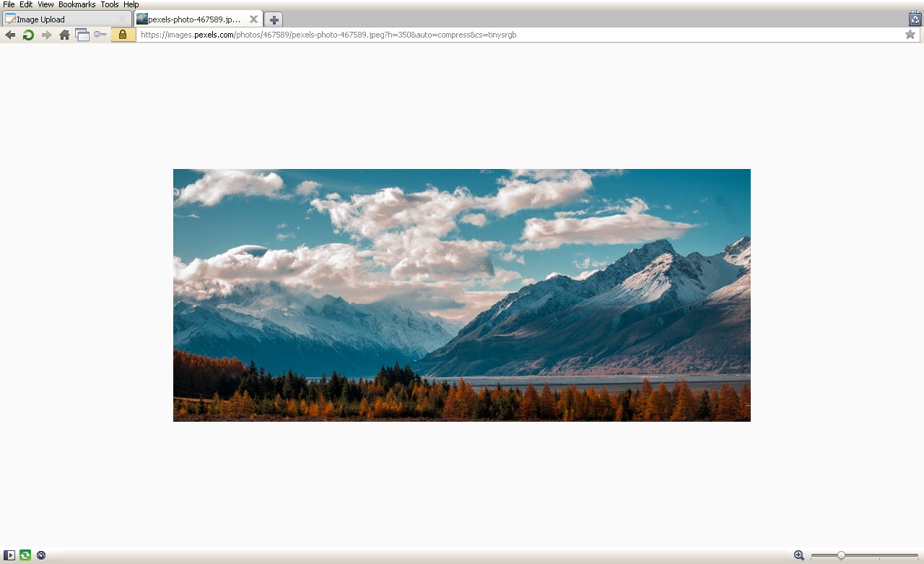Open the closed tabs trash can

(915, 19)
